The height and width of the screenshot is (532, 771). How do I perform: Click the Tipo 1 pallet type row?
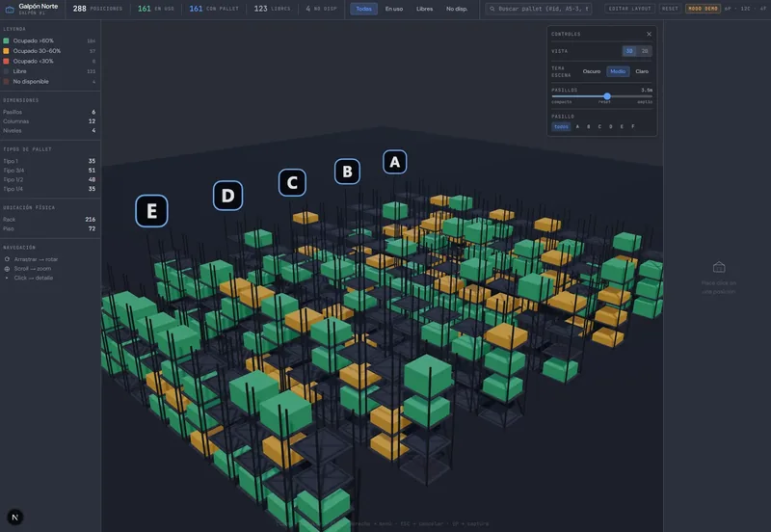pos(49,161)
